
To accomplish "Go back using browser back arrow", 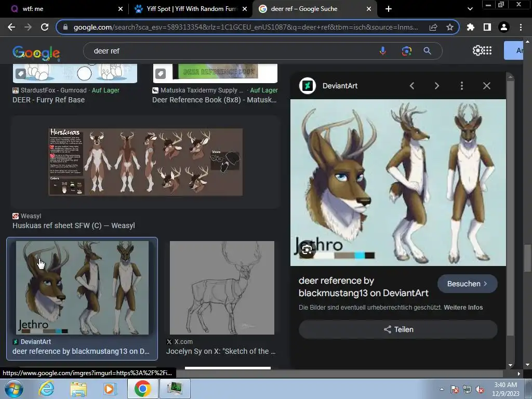I will (x=11, y=27).
